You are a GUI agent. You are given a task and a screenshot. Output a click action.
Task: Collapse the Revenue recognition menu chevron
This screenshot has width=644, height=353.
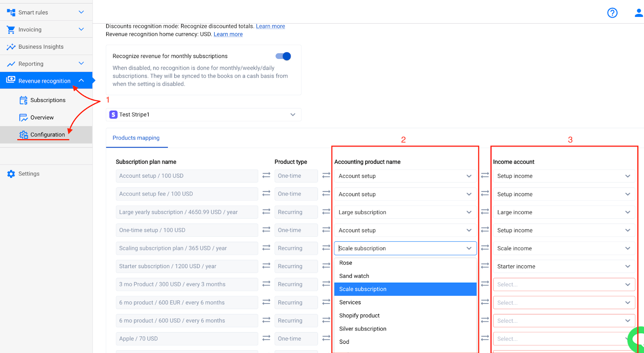(x=81, y=81)
